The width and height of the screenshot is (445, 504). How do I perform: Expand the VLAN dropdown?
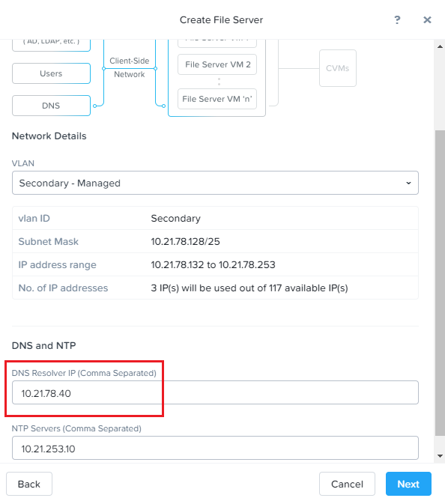click(215, 183)
